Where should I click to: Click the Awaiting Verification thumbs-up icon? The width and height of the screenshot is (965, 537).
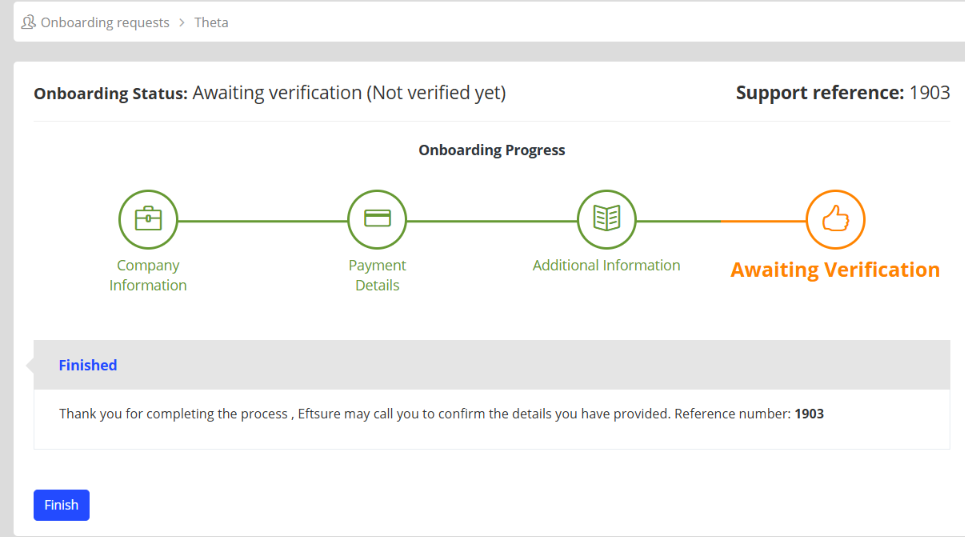pyautogui.click(x=835, y=219)
